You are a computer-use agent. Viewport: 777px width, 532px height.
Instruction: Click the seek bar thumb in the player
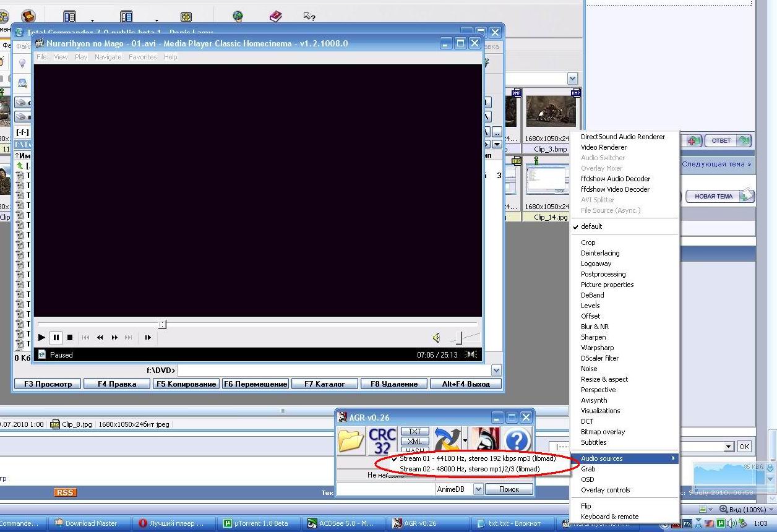[x=163, y=324]
